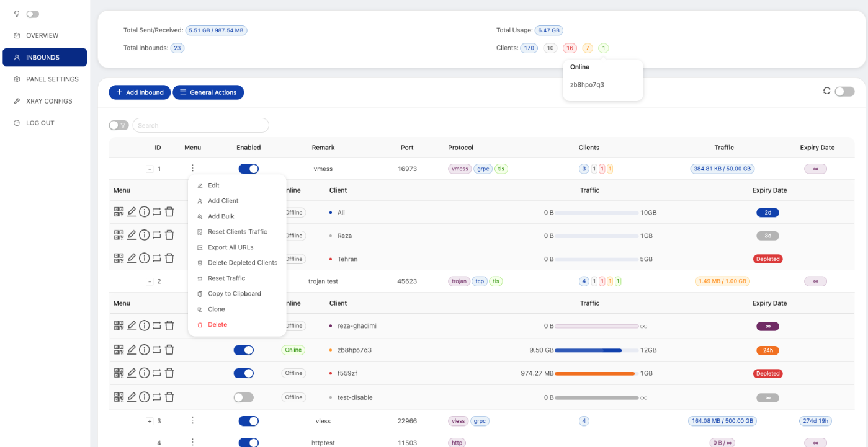Expand inbound 3 vless clients
This screenshot has height=447, width=868.
[x=150, y=422]
